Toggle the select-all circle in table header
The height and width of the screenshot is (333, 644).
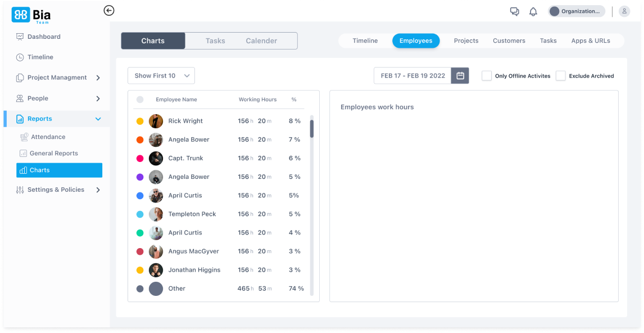click(x=140, y=100)
